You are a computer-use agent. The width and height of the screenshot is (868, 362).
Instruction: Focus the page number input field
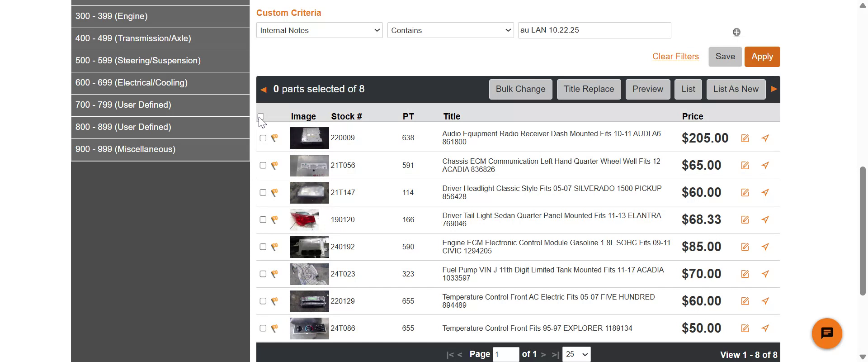[506, 354]
